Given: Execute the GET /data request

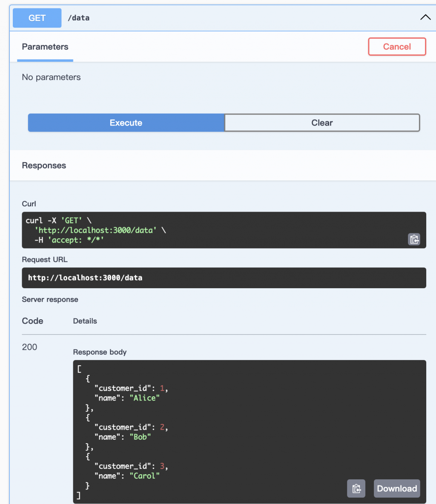Looking at the screenshot, I should coord(126,123).
